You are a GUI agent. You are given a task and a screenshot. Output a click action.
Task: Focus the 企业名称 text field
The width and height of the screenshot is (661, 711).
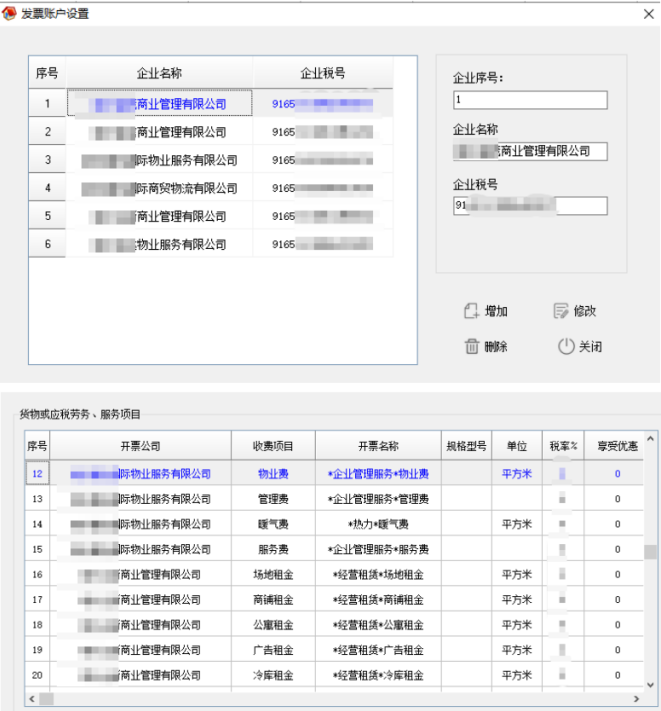coord(530,151)
